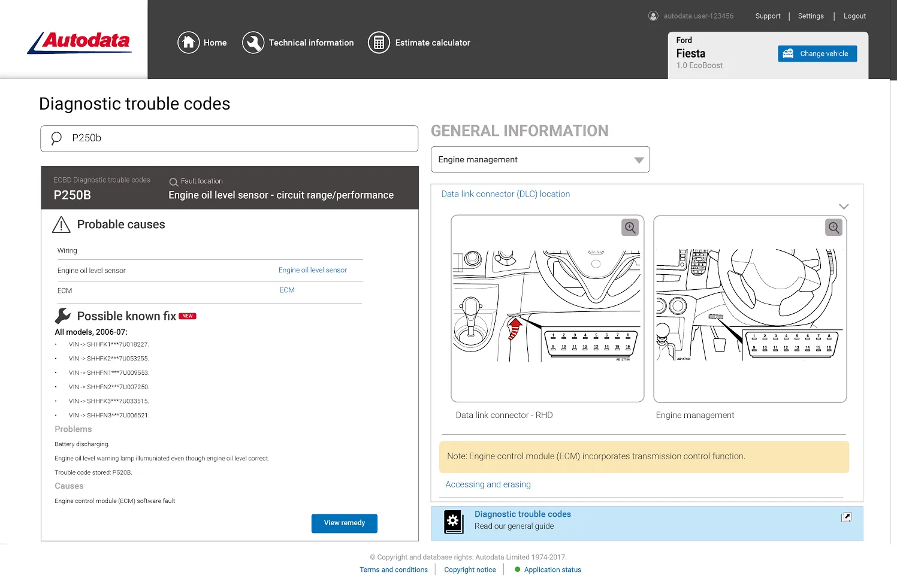This screenshot has height=588, width=897.
Task: Open Terms and conditions
Action: [x=394, y=569]
